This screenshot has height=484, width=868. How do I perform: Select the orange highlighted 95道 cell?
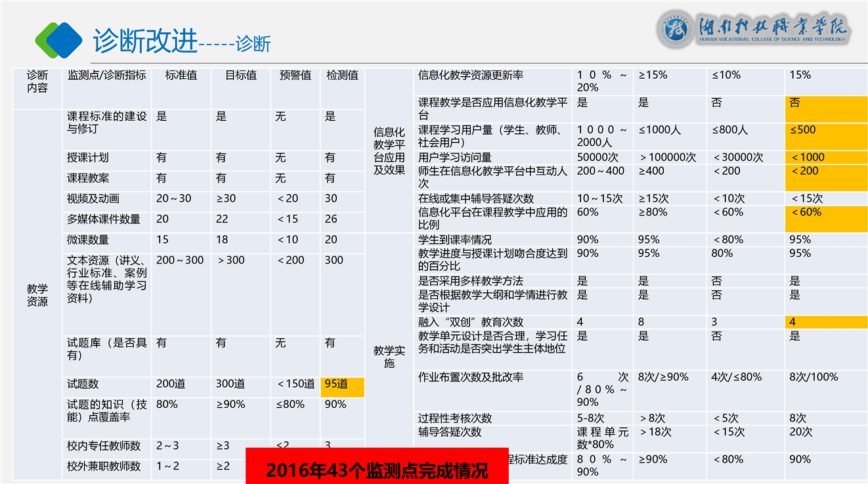342,386
